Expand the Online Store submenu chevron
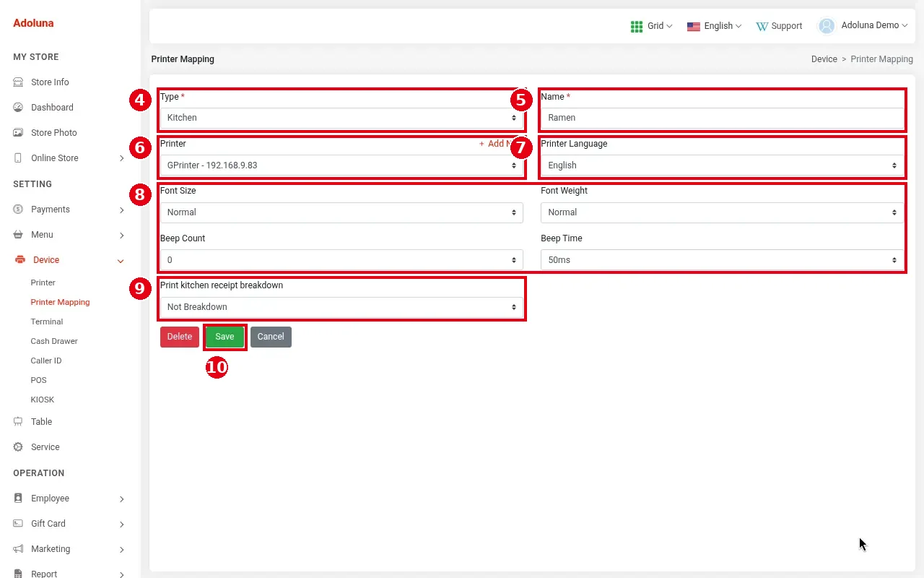Screen dimensions: 924x578 121,159
